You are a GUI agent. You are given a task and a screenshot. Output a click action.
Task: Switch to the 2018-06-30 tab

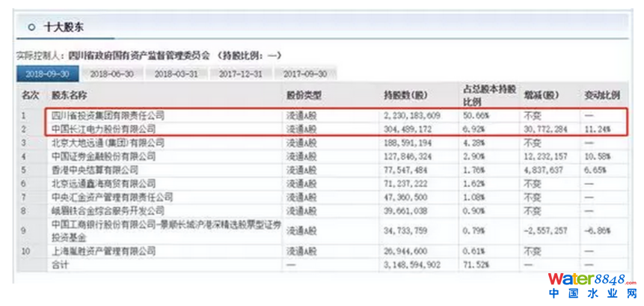pos(111,73)
